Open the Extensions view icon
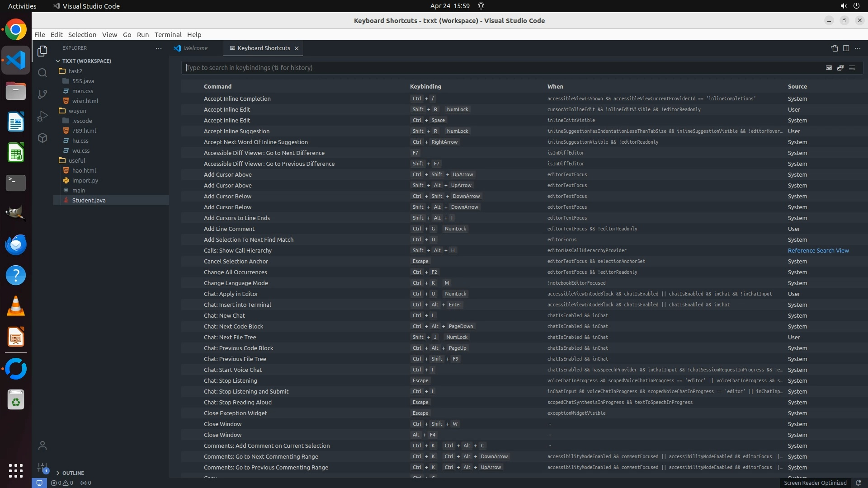 [42, 138]
